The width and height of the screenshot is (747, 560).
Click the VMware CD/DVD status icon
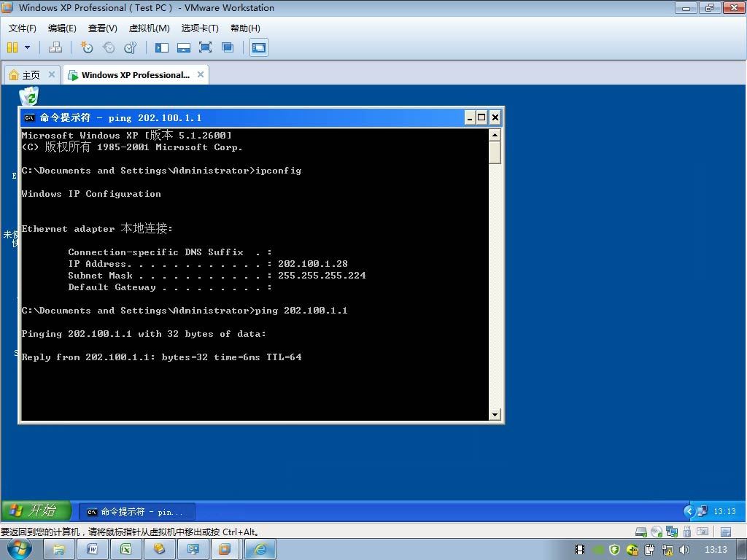click(657, 532)
